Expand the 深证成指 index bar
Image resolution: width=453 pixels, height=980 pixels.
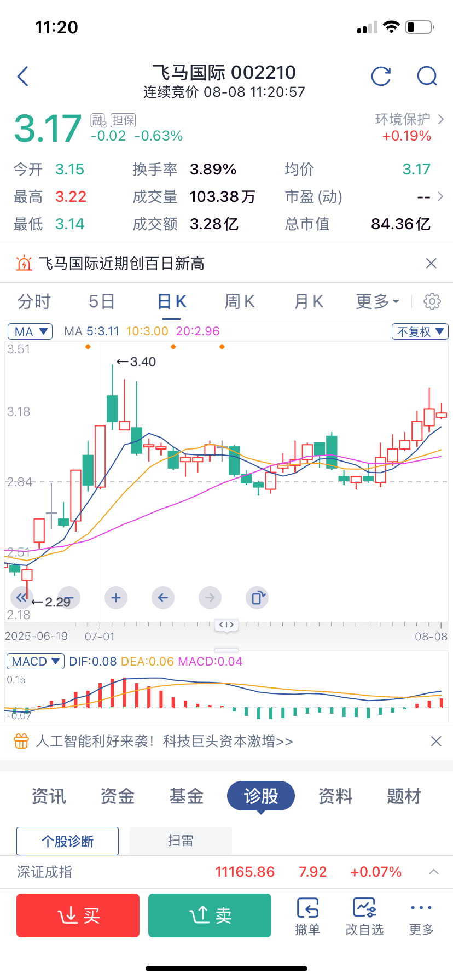[434, 872]
